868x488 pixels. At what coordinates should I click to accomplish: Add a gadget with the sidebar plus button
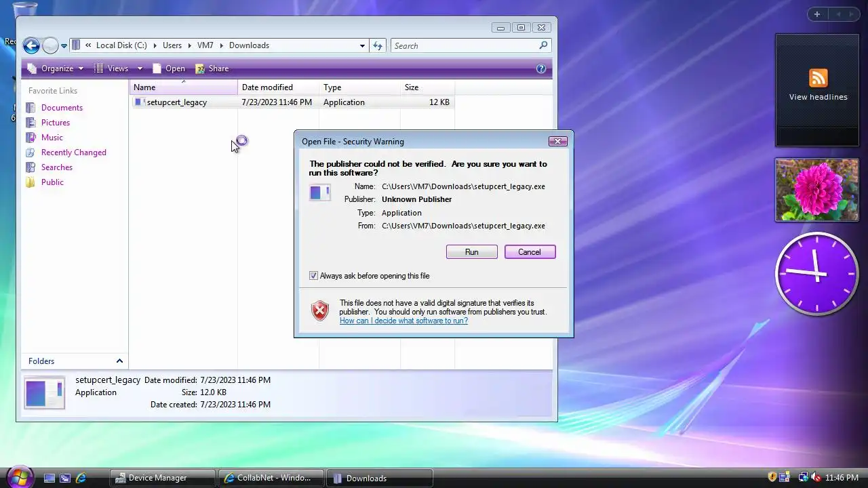click(817, 14)
